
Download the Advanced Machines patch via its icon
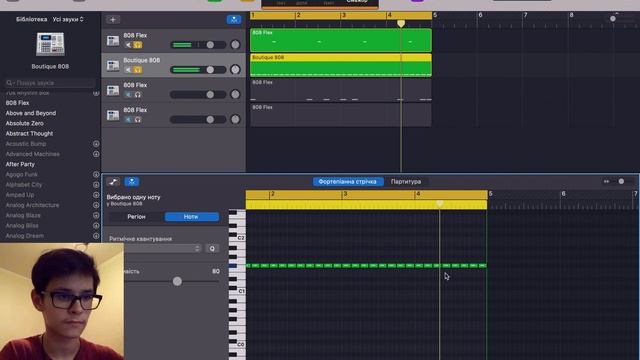96,154
